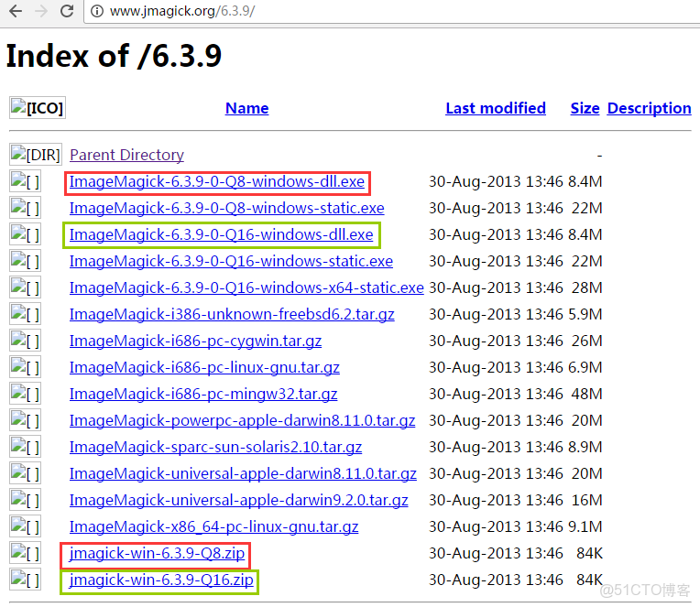
Task: Click the browser back arrow
Action: (16, 11)
